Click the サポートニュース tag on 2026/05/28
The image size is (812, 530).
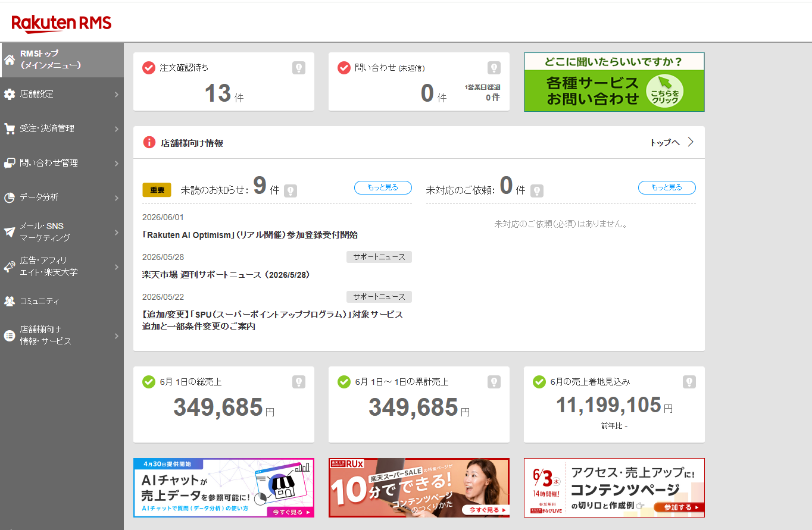(379, 257)
